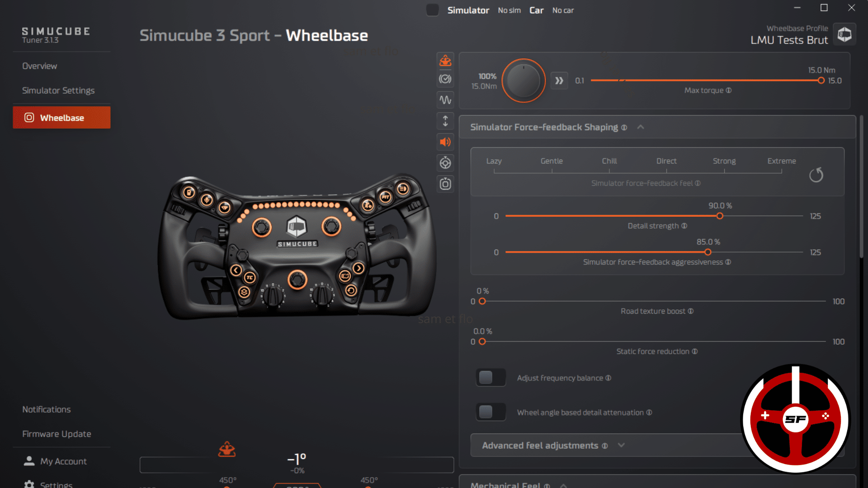The height and width of the screenshot is (488, 868).
Task: Show info for Simulator force-feedback feel
Action: click(698, 183)
